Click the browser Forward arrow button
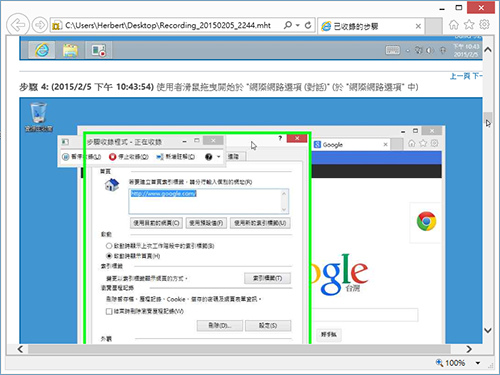The width and height of the screenshot is (500, 375). [x=40, y=25]
